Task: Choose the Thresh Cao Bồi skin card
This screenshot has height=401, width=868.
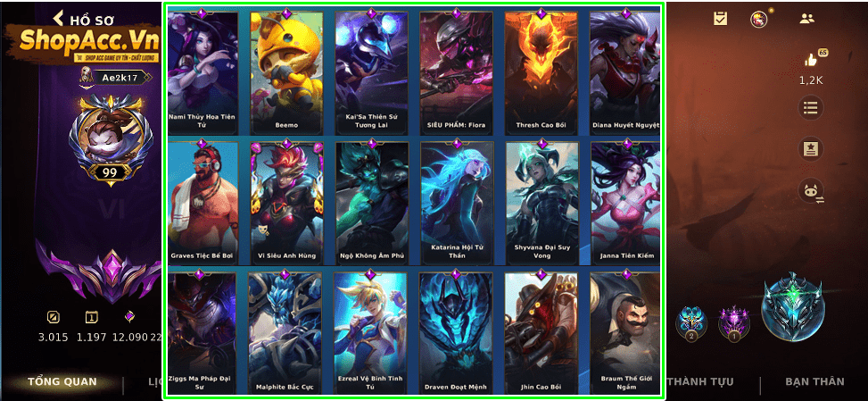Action: (541, 72)
